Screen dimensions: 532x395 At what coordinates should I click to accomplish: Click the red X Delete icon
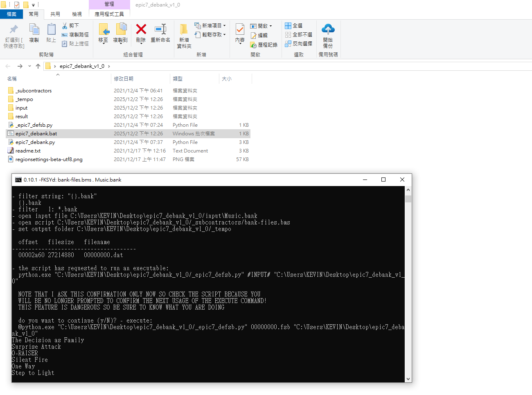pyautogui.click(x=141, y=29)
